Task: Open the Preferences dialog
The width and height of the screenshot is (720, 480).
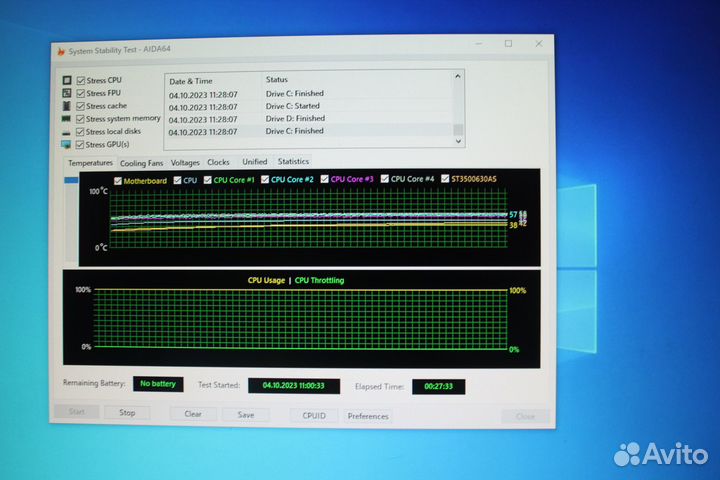Action: [x=368, y=416]
